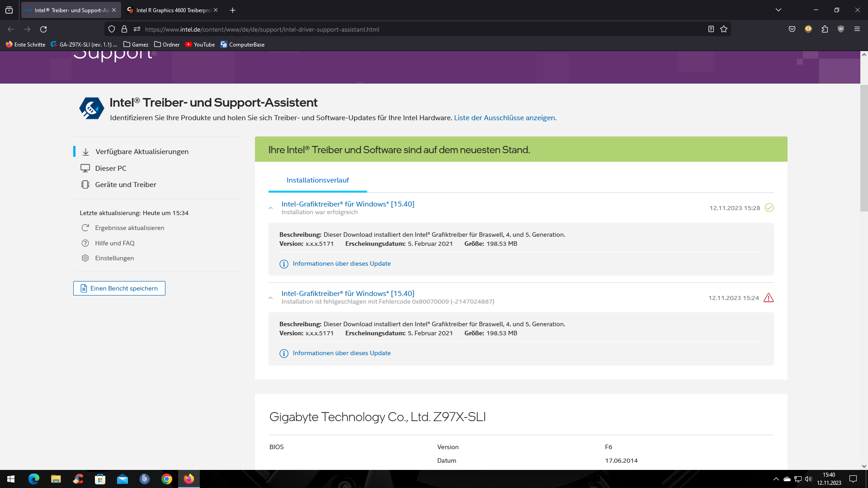Show hidden system tray icons
This screenshot has height=488, width=868.
point(776,479)
